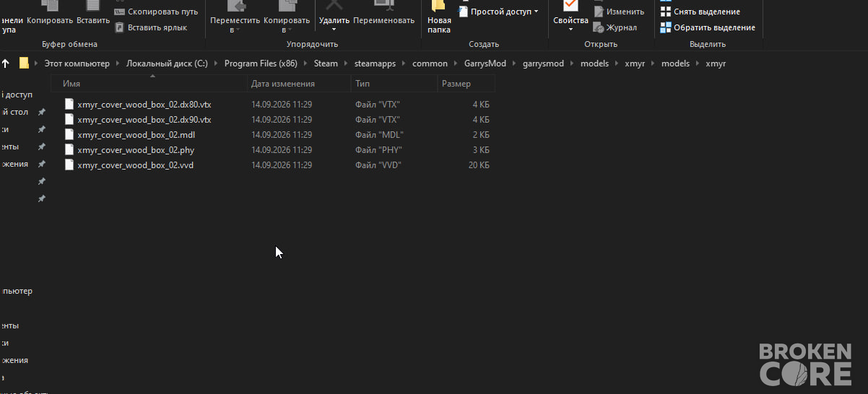Click the Файл "MDL" type cell
The height and width of the screenshot is (394, 868).
(x=379, y=134)
